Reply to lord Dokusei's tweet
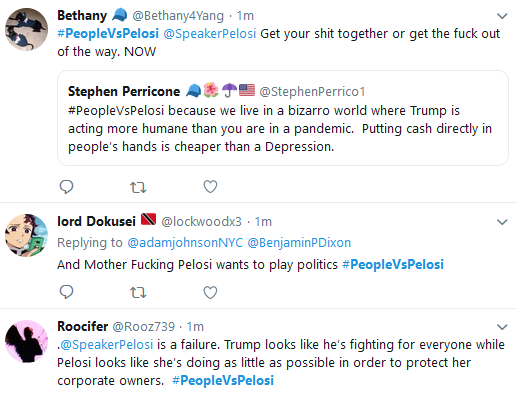 coord(66,292)
